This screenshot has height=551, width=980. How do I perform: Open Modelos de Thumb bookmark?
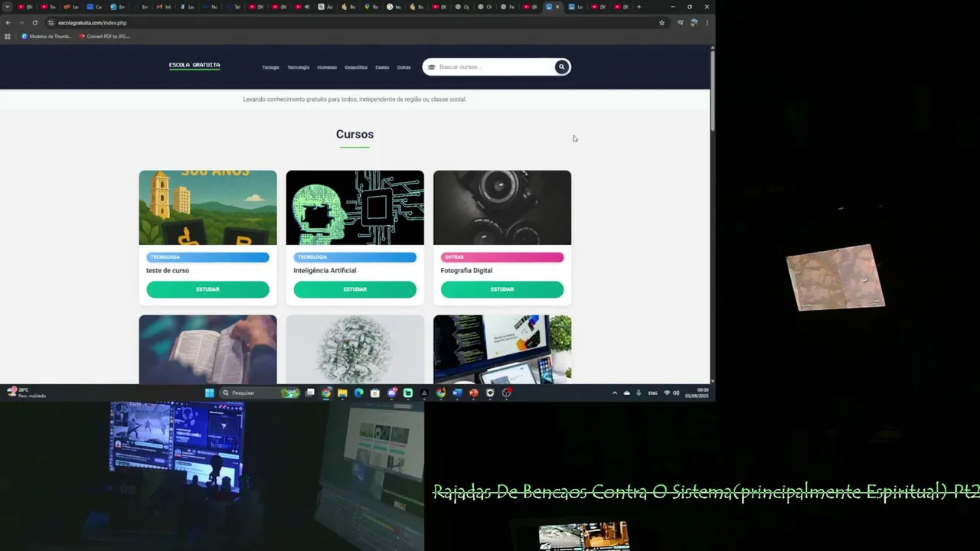[47, 36]
